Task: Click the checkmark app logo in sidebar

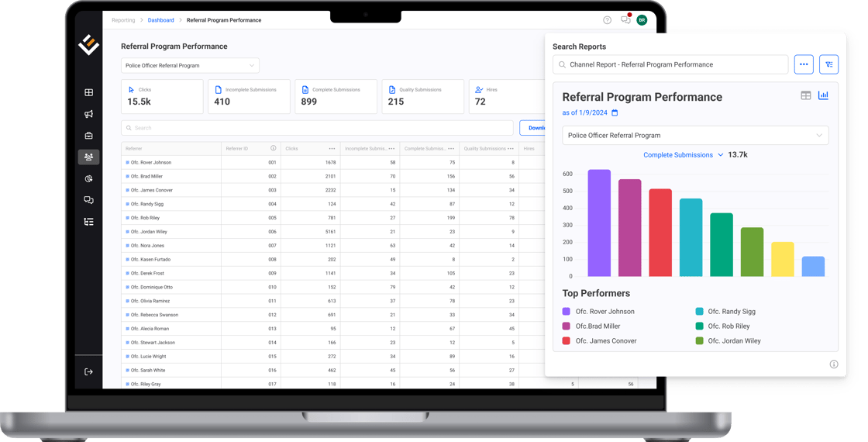Action: (88, 44)
